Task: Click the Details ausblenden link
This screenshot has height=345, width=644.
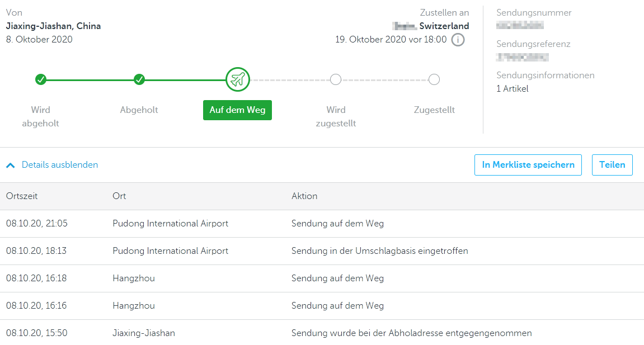Action: 60,165
